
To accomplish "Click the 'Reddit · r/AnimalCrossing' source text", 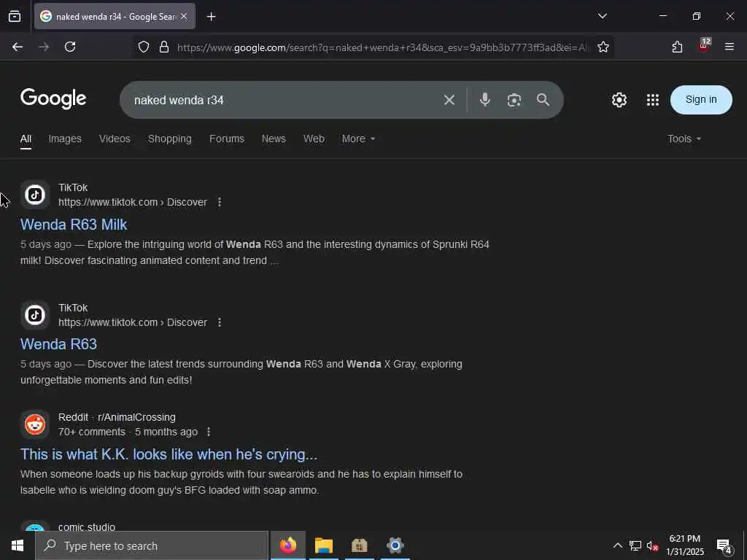I will (x=117, y=417).
